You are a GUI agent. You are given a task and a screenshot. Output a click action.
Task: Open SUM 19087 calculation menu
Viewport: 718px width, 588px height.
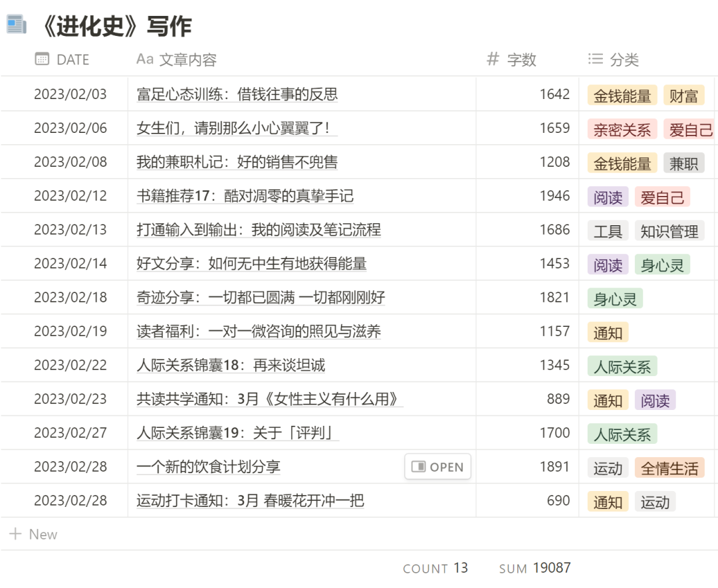pos(535,568)
